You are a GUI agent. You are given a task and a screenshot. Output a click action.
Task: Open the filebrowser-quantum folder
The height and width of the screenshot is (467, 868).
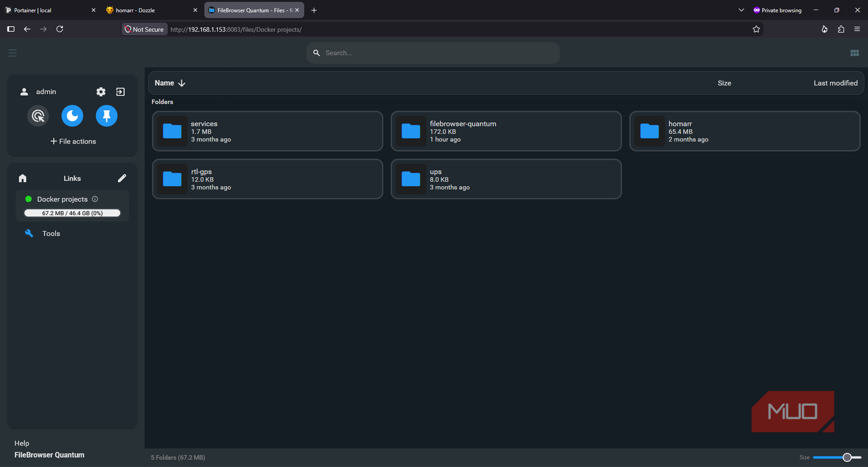(506, 131)
